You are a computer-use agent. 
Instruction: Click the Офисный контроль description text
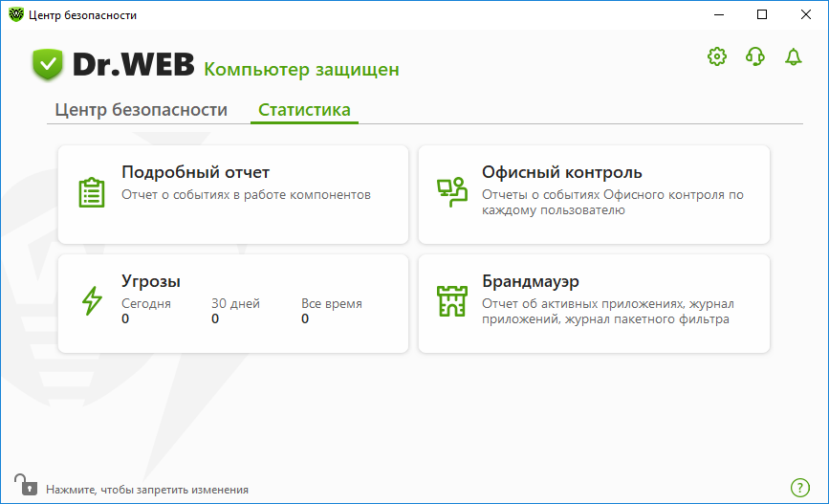pos(612,202)
